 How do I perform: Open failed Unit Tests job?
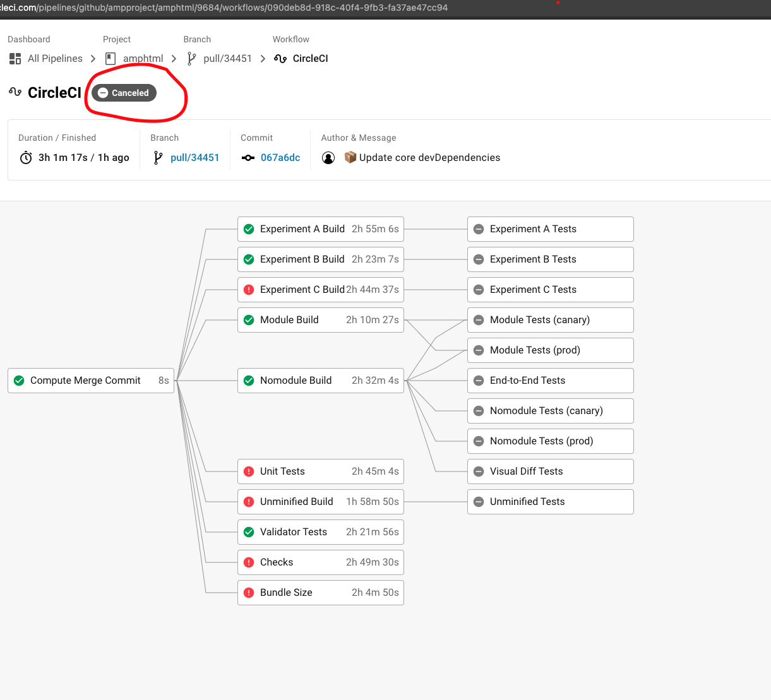point(321,472)
